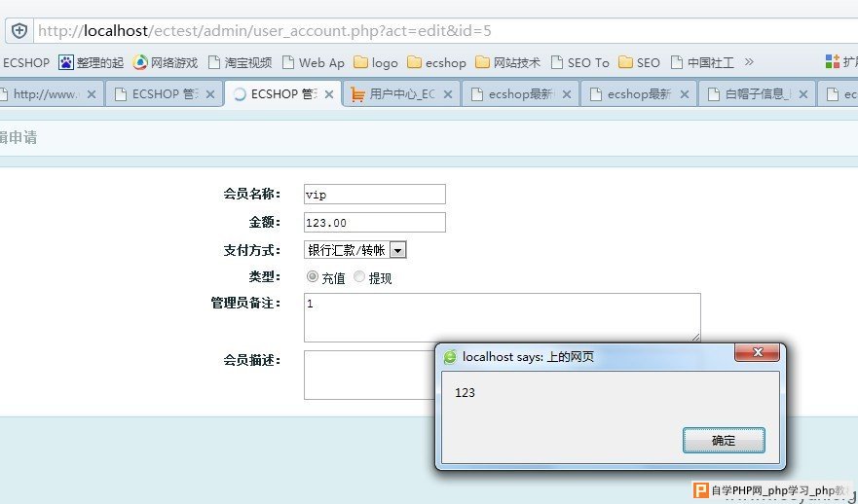Open the 网络游戏 bookmark
This screenshot has height=504, width=858.
click(166, 63)
